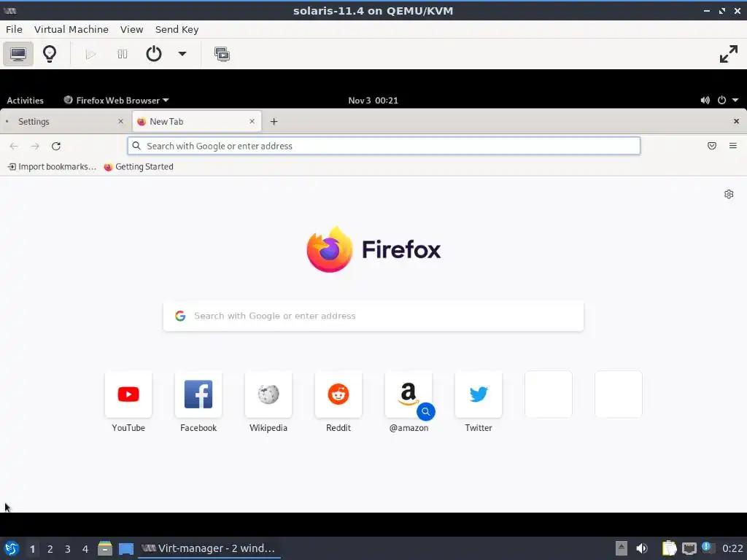Click the network connection tray icon

pyautogui.click(x=689, y=549)
